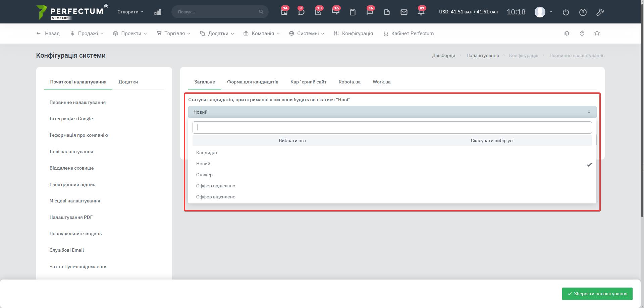Click the flame icon in navigation bar
Image resolution: width=644 pixels, height=308 pixels.
pos(582,33)
